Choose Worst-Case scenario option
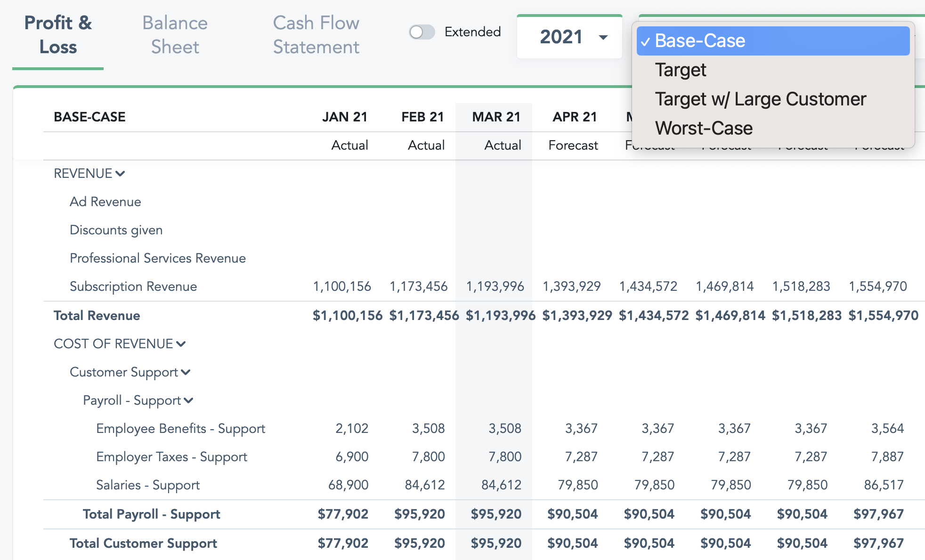925x560 pixels. click(x=704, y=128)
